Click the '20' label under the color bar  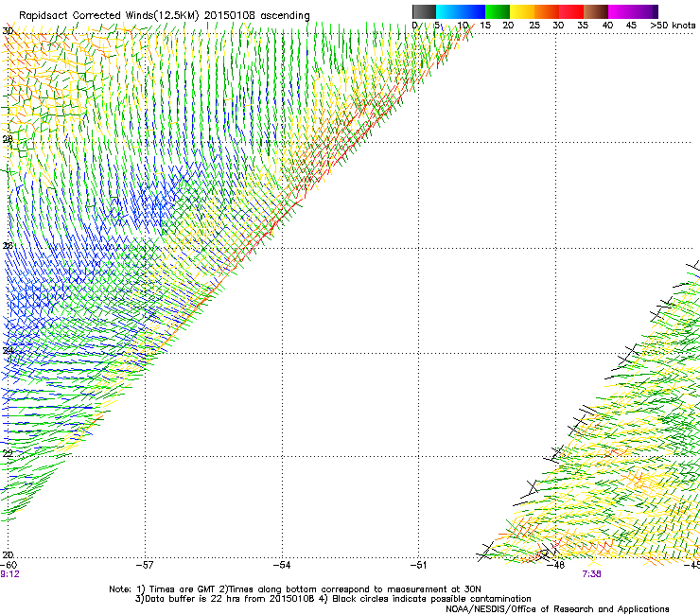(508, 26)
